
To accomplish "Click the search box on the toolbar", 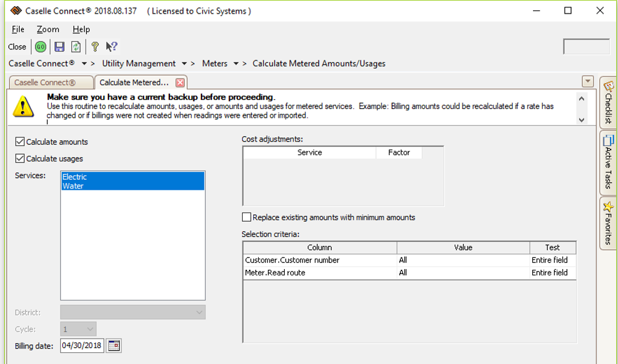I will click(586, 46).
